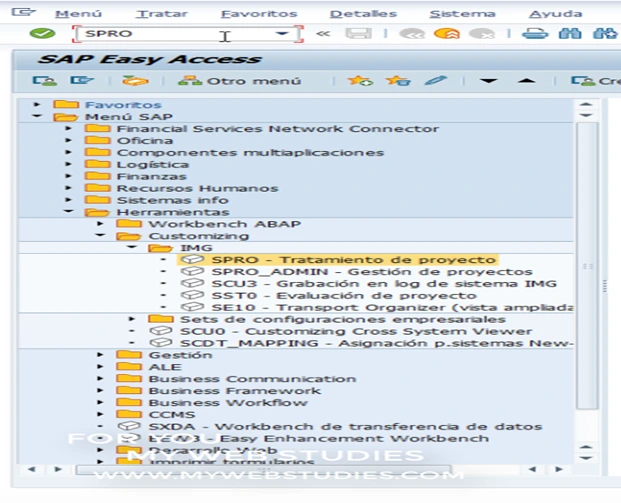The width and height of the screenshot is (621, 503).
Task: Click the Recursos Humanos folder label
Action: 197,188
